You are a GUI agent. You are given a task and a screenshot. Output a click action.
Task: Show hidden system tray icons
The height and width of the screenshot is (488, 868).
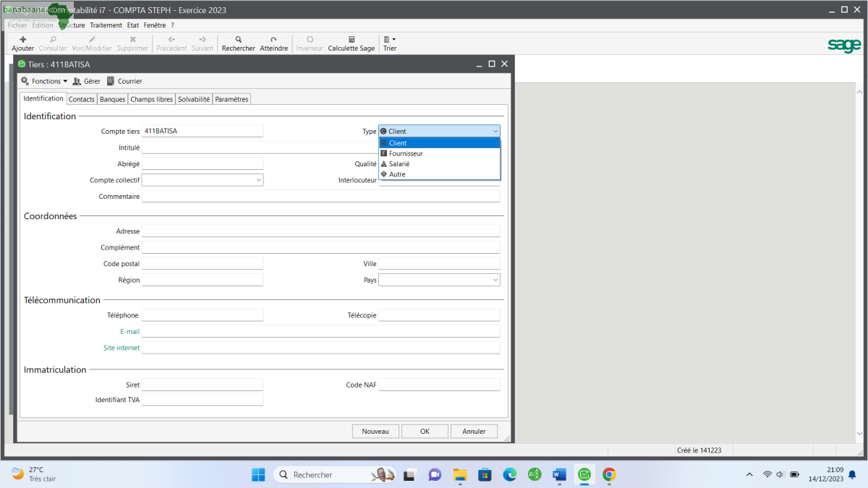[749, 474]
